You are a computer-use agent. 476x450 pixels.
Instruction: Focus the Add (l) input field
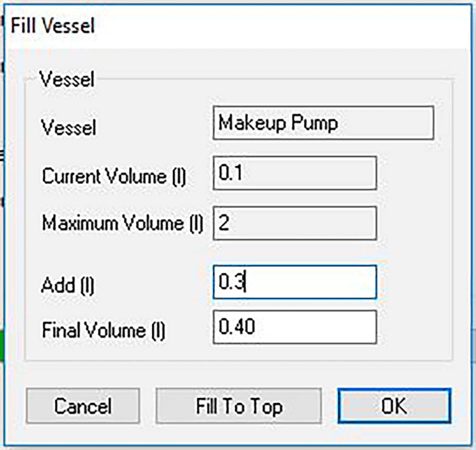[295, 282]
